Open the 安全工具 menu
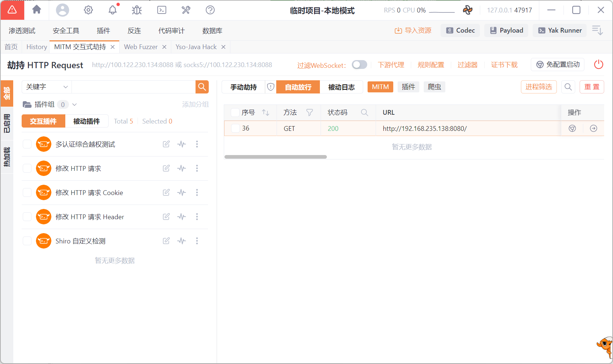 (x=66, y=31)
